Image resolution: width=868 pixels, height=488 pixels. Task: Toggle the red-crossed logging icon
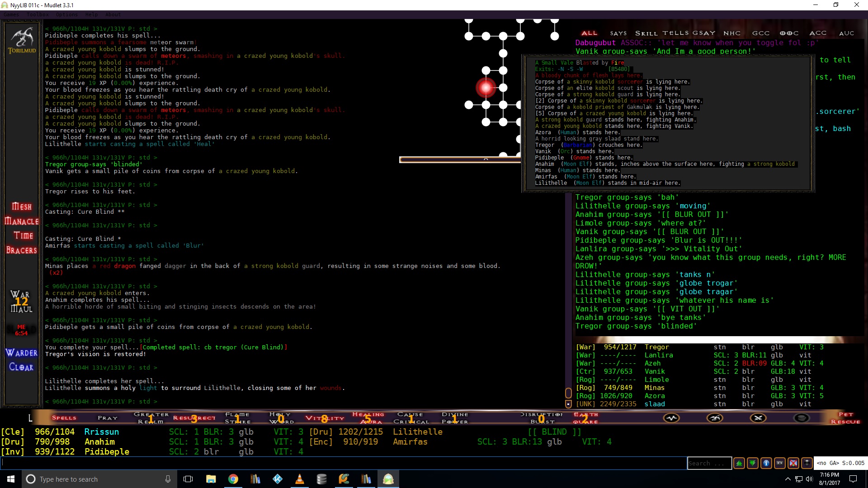(793, 463)
